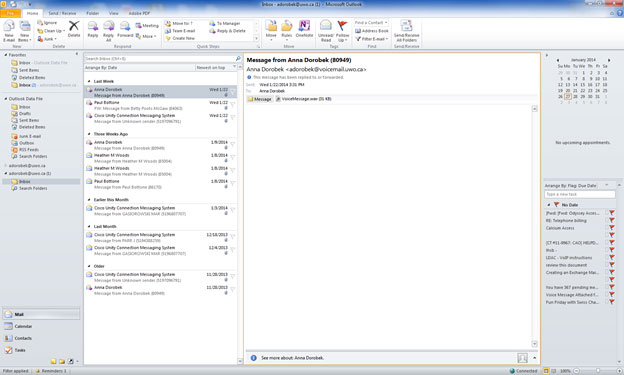
Task: Show the Message body tab
Action: [260, 99]
